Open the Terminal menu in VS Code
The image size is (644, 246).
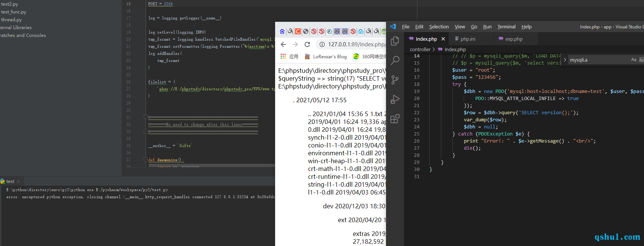pyautogui.click(x=506, y=27)
